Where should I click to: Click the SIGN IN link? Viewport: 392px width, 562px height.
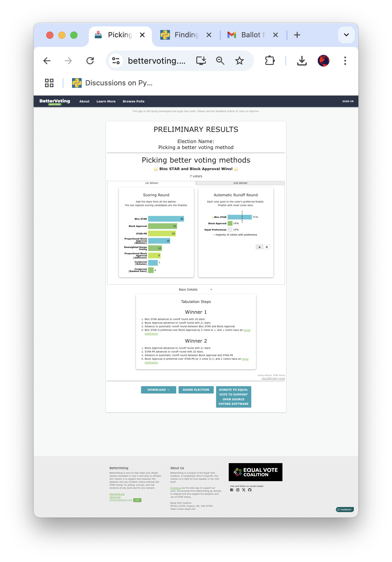coord(348,102)
